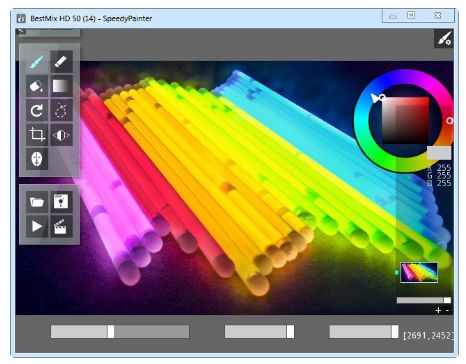Choose the dotted lasso selection tool
The image size is (466, 364).
(x=61, y=110)
